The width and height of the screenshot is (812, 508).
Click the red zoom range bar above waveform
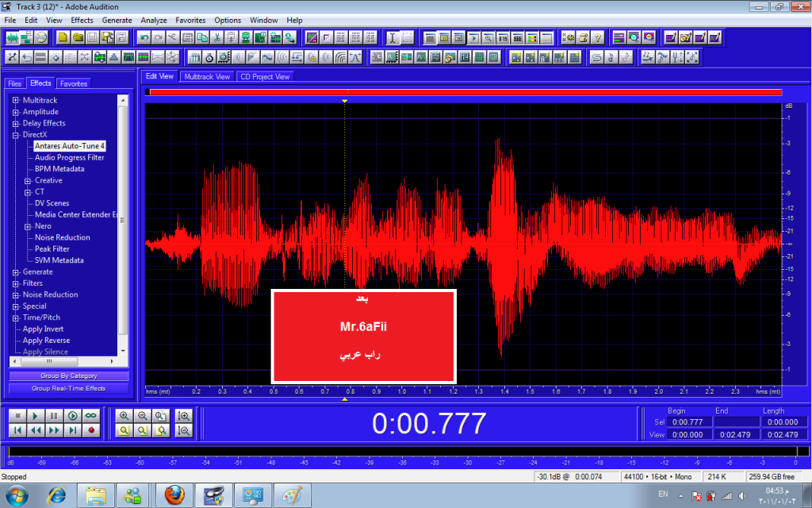pos(465,92)
